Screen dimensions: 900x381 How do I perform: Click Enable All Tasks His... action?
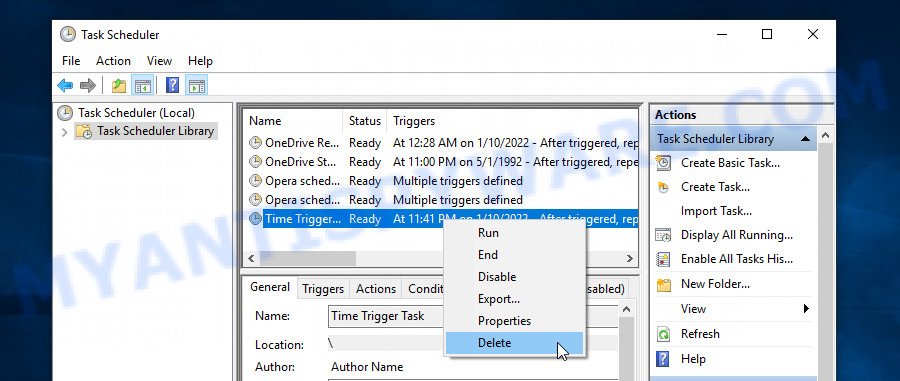(737, 259)
